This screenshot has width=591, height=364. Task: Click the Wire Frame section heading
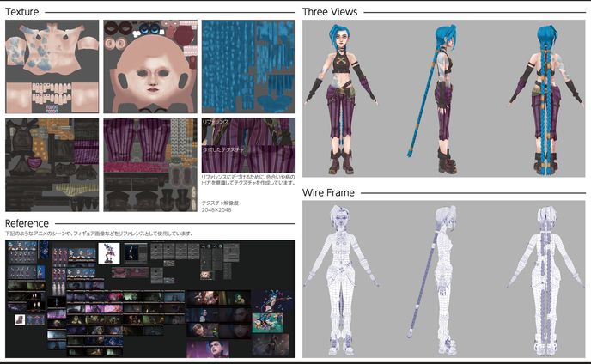coord(328,192)
